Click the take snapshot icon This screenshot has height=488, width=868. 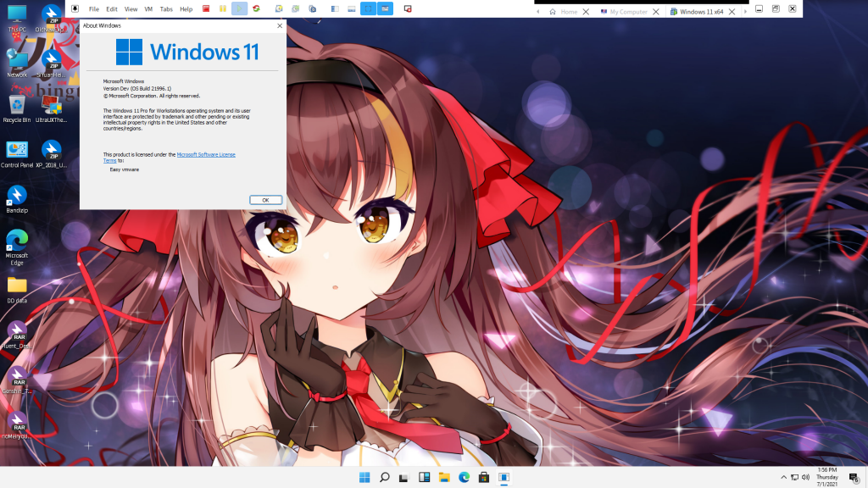pos(279,8)
